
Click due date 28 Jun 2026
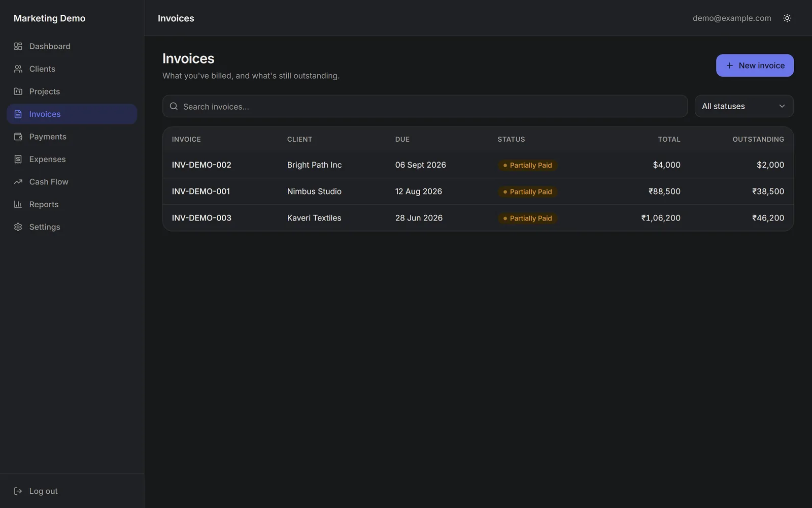[419, 217]
